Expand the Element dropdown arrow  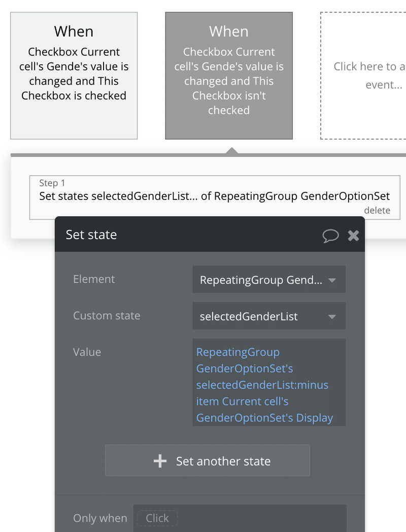tap(332, 280)
